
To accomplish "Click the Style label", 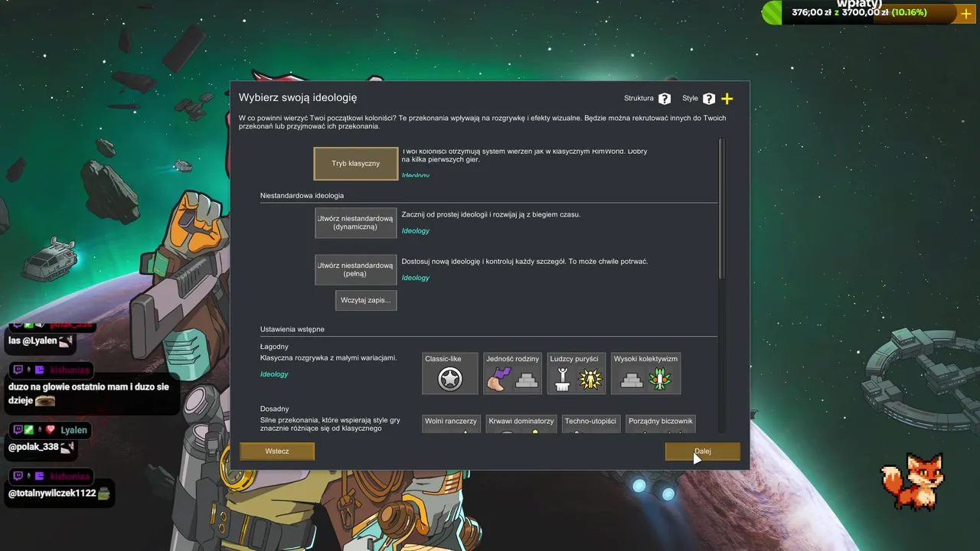I will point(691,99).
